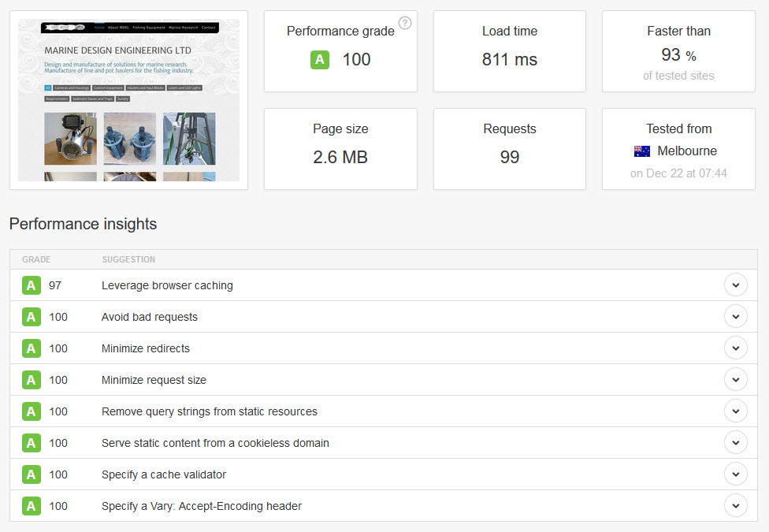Expand Specify a Vary: Accept-Encoding header chevron
The height and width of the screenshot is (532, 769).
736,505
